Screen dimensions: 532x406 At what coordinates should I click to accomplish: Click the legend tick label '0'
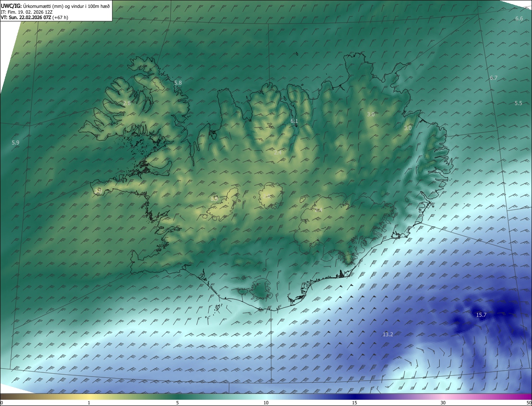(2, 403)
